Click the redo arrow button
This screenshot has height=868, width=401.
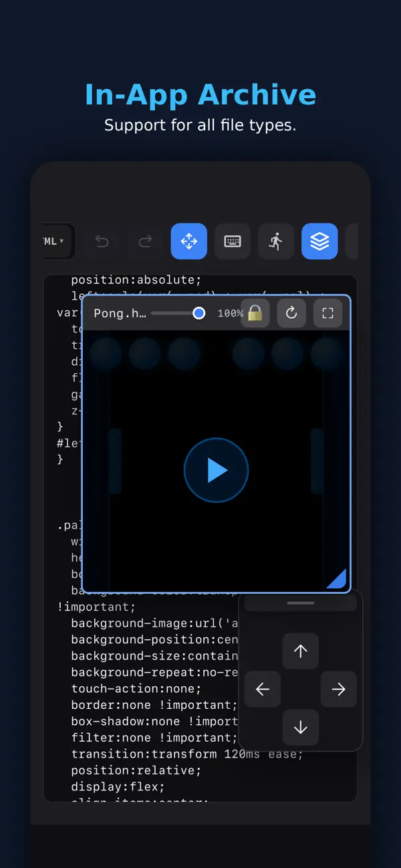coord(145,241)
